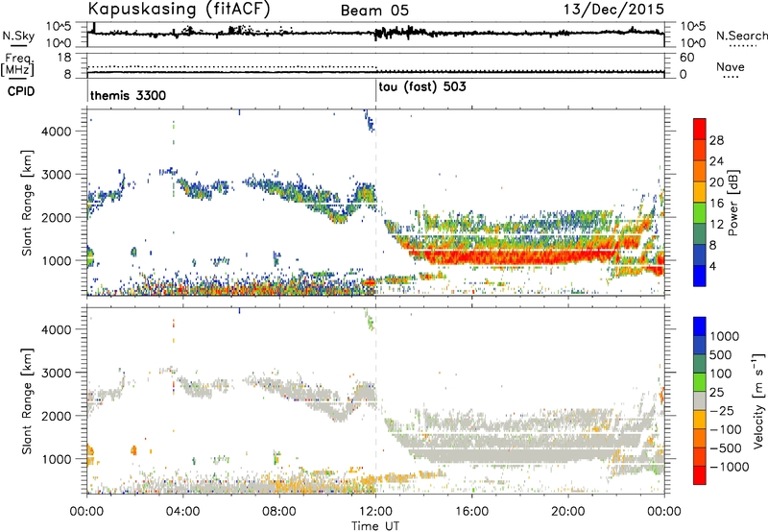Viewport: 768px width, 532px height.
Task: Click the '16' tick on power color bar
Action: (x=716, y=204)
